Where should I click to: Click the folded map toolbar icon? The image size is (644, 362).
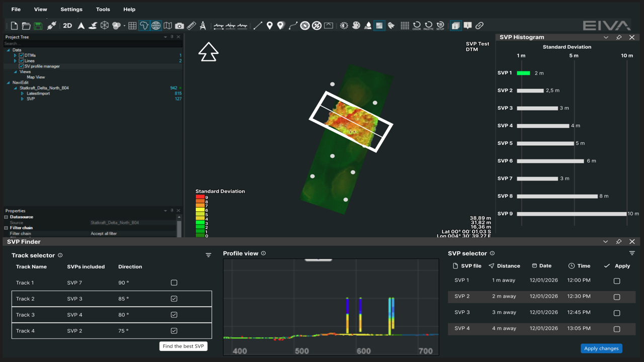coord(168,26)
